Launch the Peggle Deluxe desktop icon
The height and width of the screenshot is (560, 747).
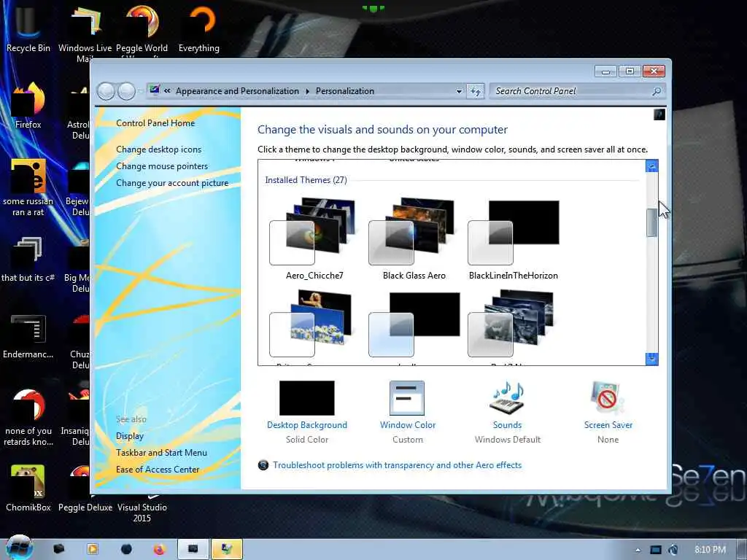coord(85,488)
